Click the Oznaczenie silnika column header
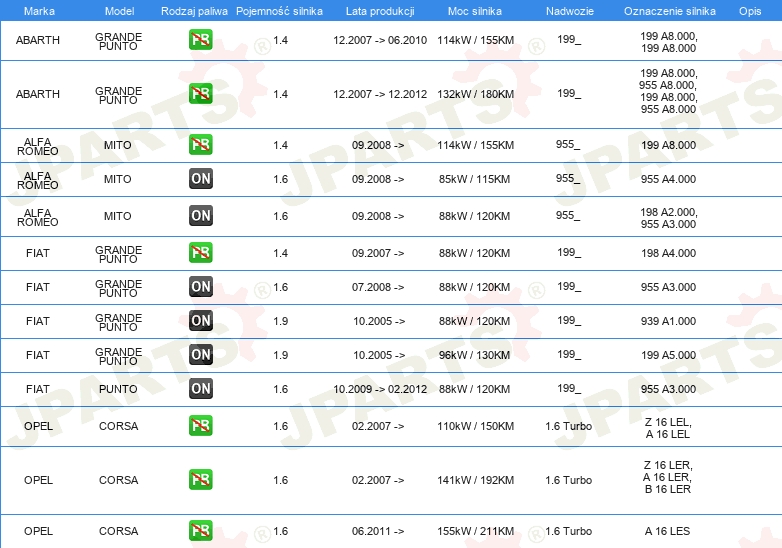The width and height of the screenshot is (782, 548). [x=670, y=11]
